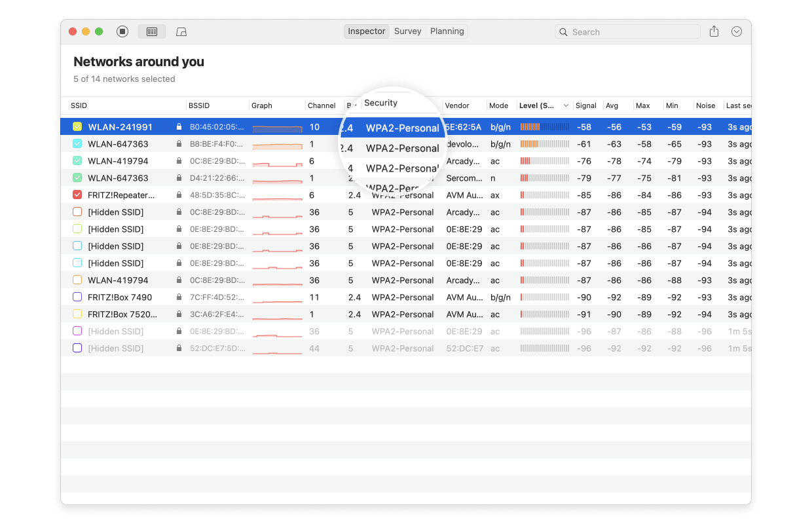
Task: Switch to the Survey tab
Action: pyautogui.click(x=407, y=31)
